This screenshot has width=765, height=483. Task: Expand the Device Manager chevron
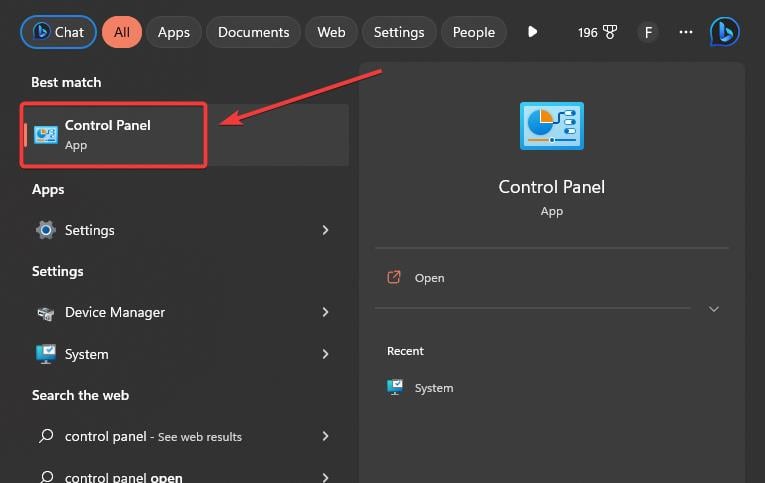325,312
